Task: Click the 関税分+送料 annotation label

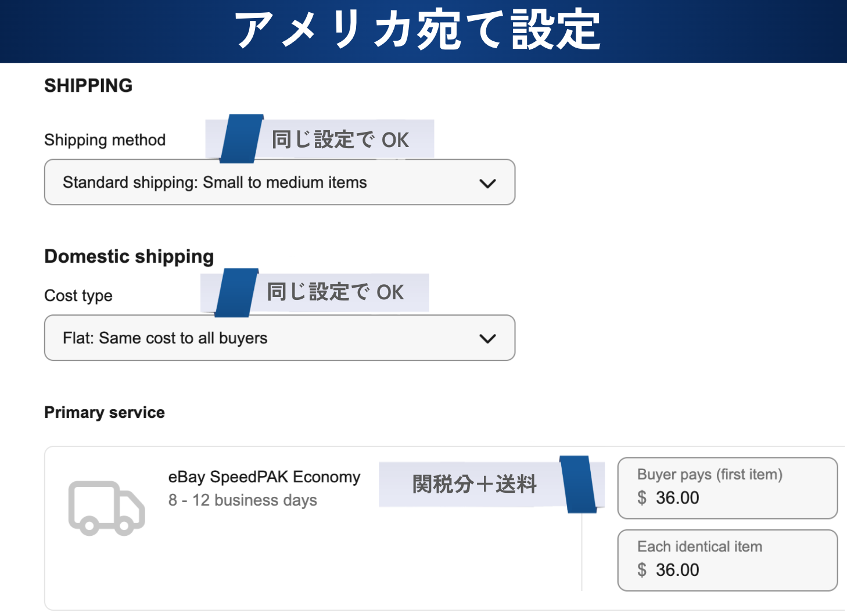Action: coord(474,484)
